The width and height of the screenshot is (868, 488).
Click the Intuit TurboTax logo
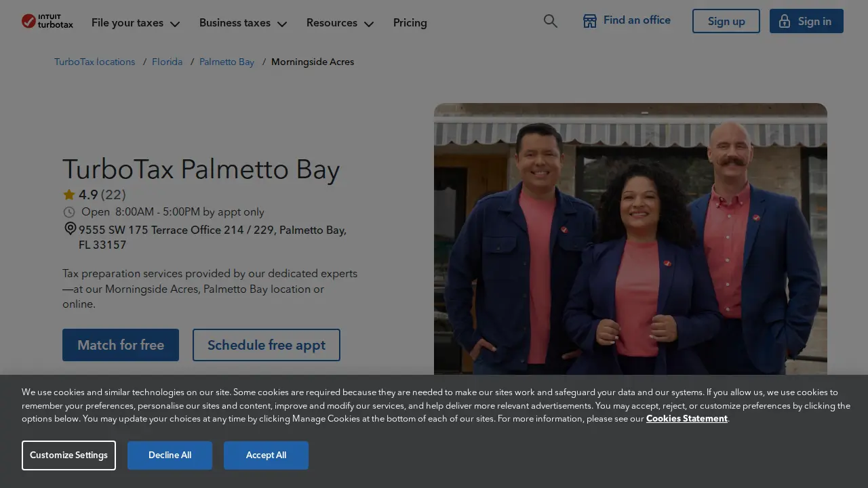pyautogui.click(x=47, y=22)
